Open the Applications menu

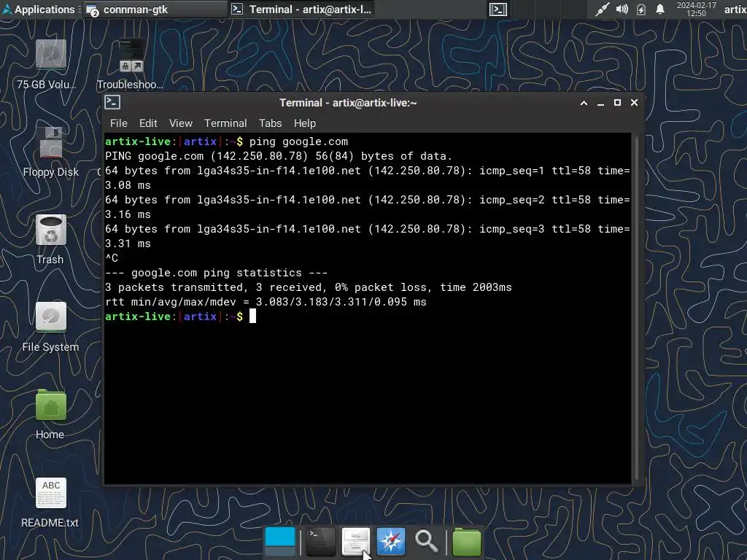(x=38, y=9)
